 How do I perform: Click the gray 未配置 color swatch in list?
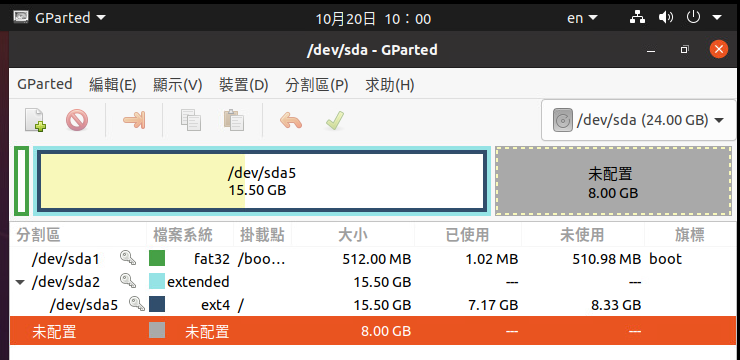click(157, 330)
